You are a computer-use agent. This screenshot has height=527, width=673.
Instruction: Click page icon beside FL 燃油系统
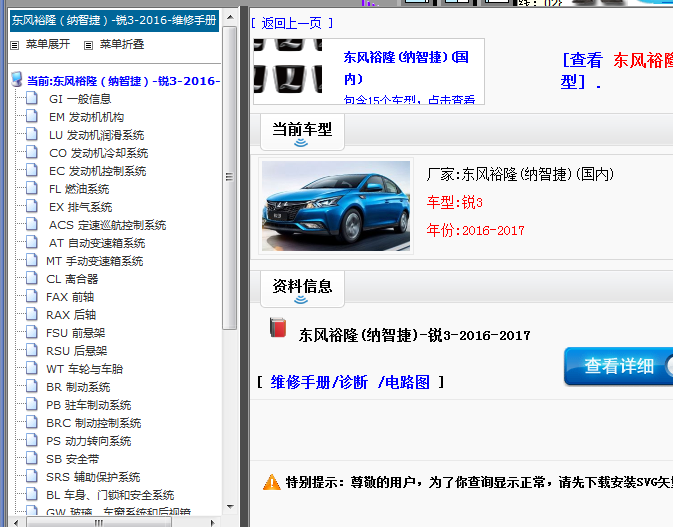[x=31, y=188]
